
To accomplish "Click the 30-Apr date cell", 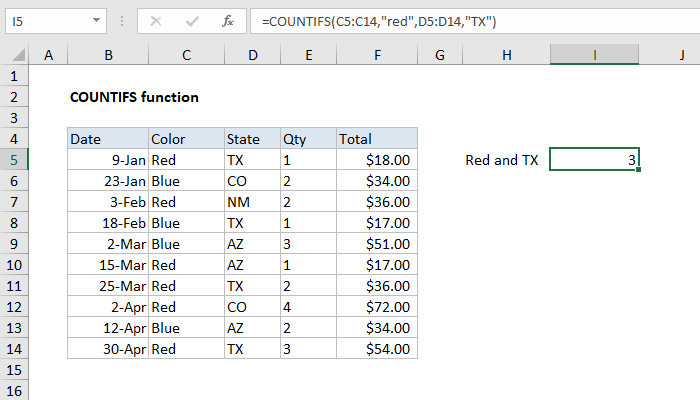I will pyautogui.click(x=107, y=348).
